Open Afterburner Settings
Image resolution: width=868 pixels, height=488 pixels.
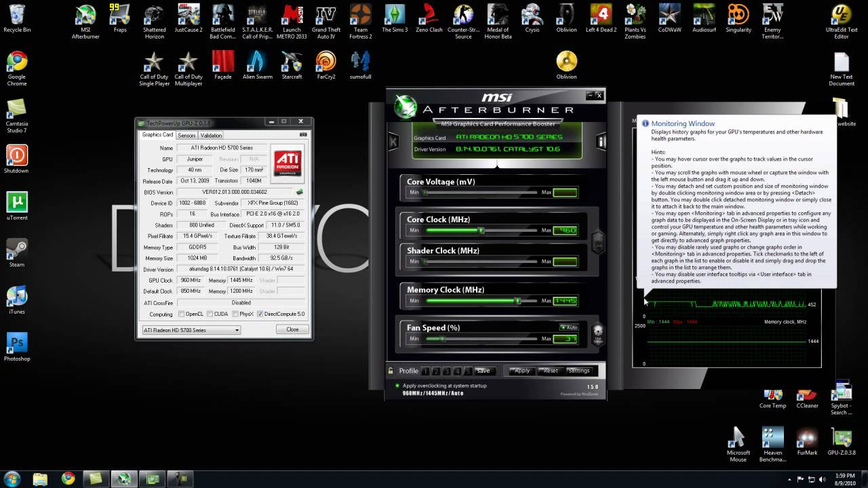[x=579, y=371]
